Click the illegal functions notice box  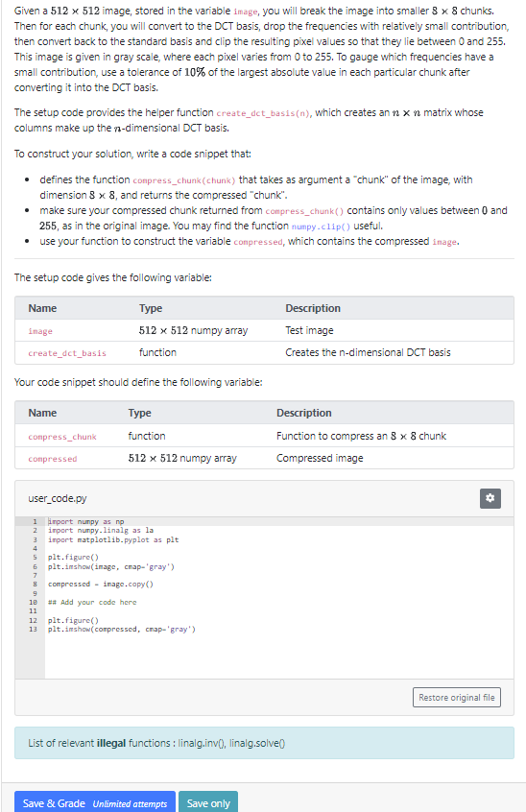pos(264,743)
